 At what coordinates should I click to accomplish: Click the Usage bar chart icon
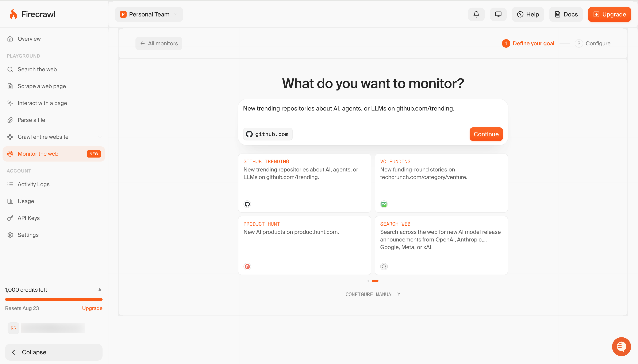coord(10,201)
